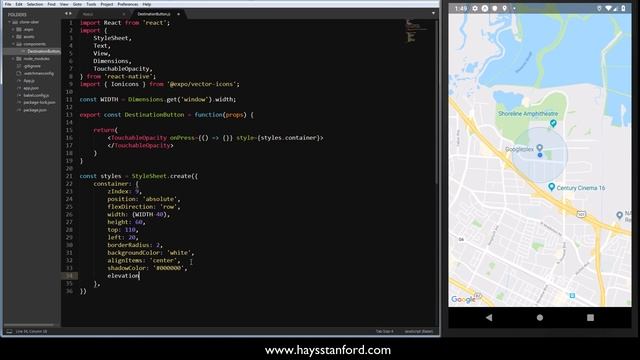Viewport: 640px width, 360px height.
Task: Click the next tab arrow
Action: click(70, 13)
